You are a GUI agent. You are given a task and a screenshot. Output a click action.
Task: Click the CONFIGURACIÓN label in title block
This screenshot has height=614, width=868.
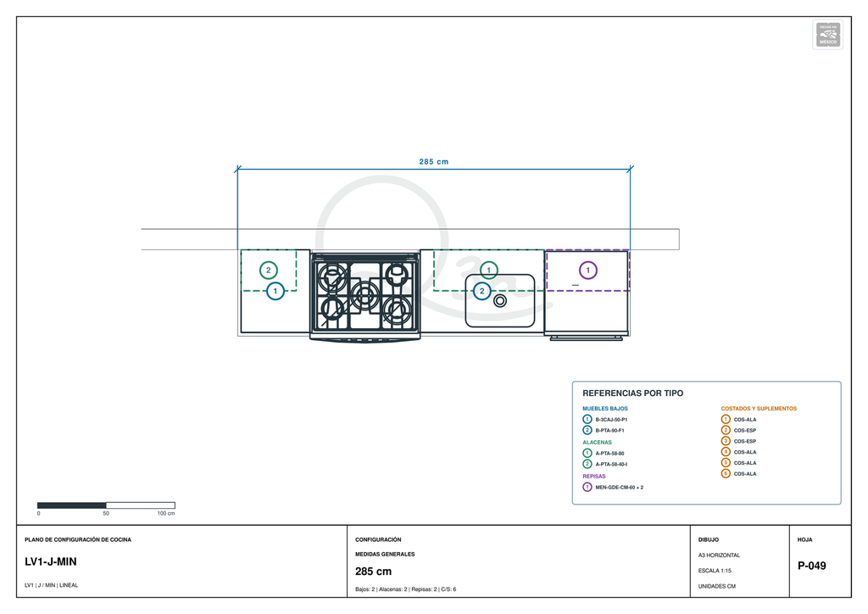(378, 539)
